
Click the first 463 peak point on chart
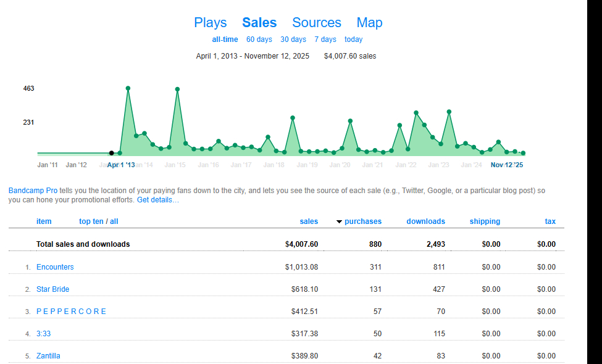click(128, 88)
